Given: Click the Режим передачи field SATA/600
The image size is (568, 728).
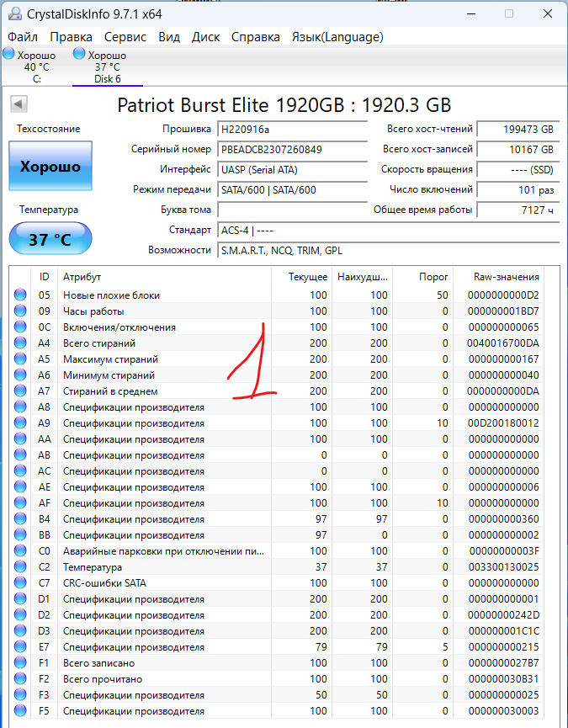Looking at the screenshot, I should tap(292, 190).
